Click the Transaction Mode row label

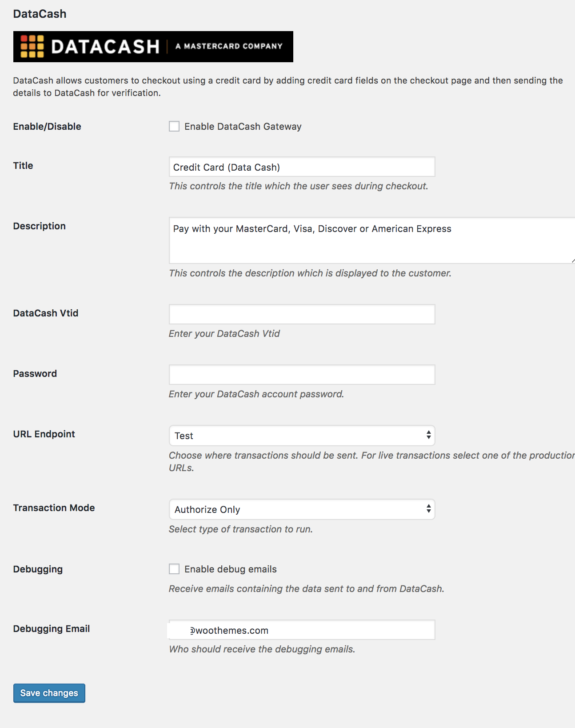coord(54,508)
